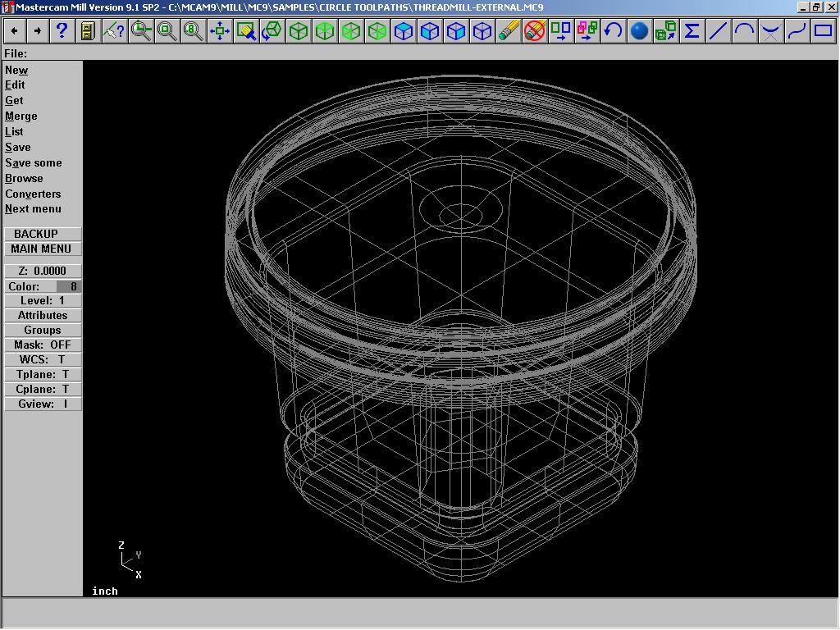Click the Mastercam icon in the title bar
This screenshot has width=840, height=630.
(x=8, y=7)
